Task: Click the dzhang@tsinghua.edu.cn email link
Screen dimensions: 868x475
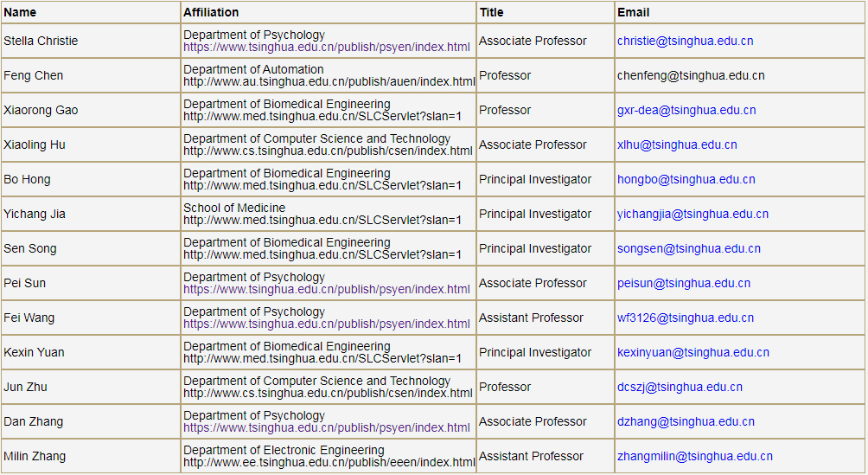Action: coord(685,422)
